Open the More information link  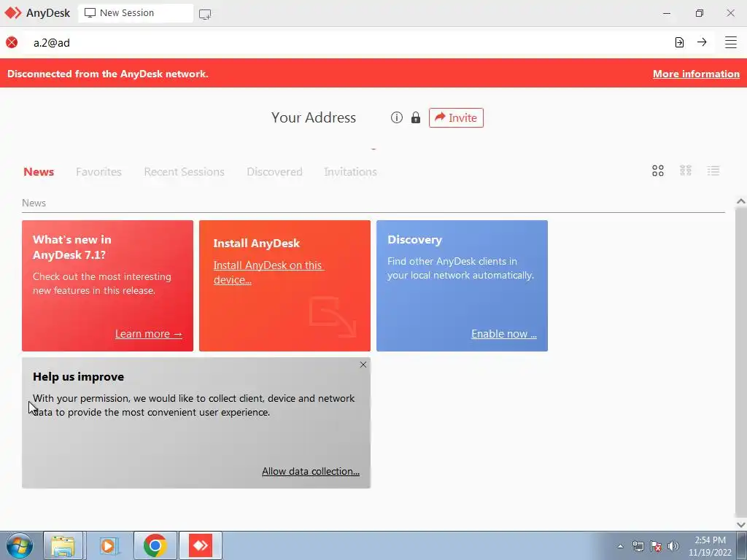pyautogui.click(x=696, y=74)
